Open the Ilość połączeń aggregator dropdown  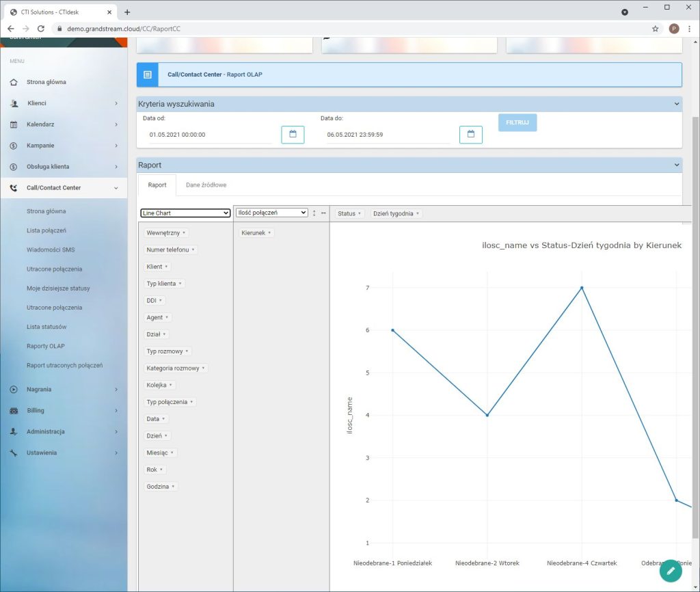pyautogui.click(x=271, y=213)
